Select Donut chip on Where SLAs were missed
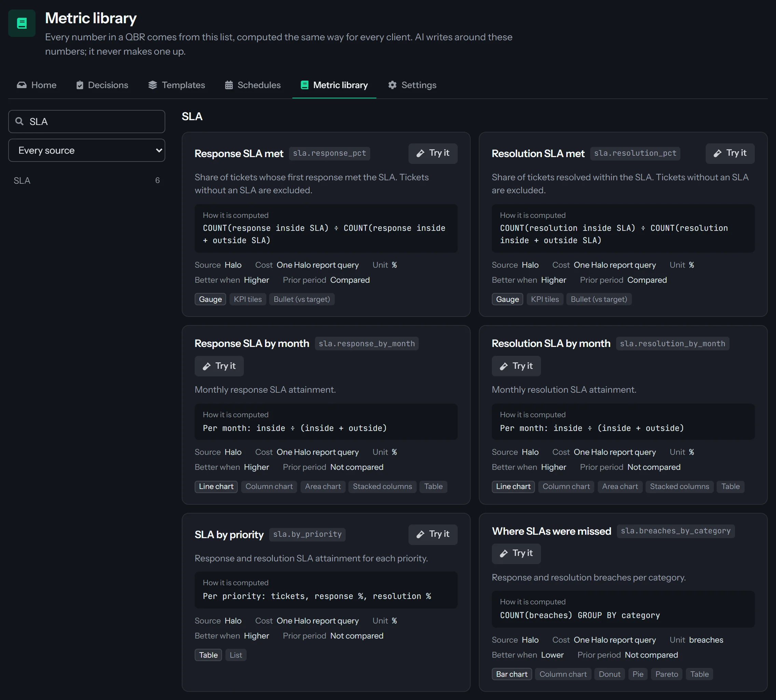This screenshot has height=700, width=776. [x=609, y=674]
